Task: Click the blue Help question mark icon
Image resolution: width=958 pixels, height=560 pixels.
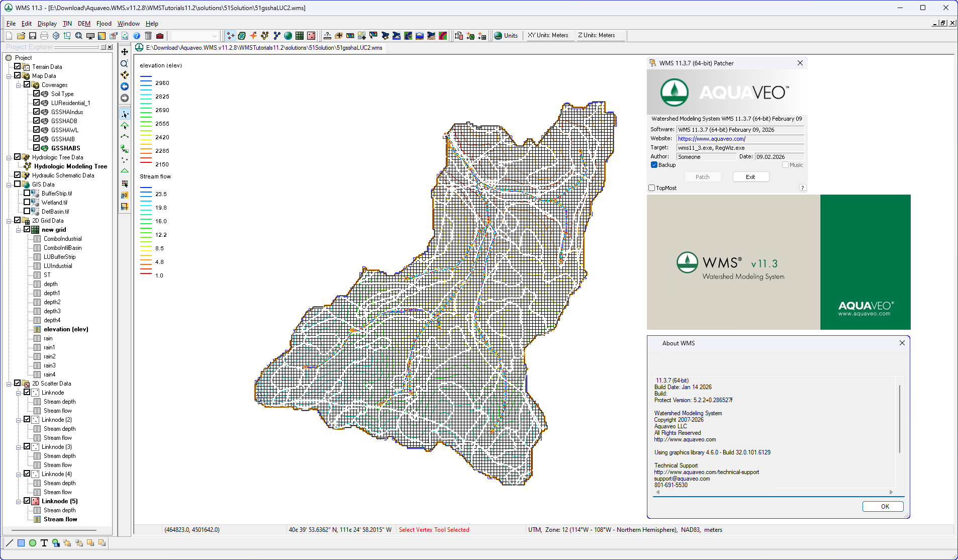Action: pos(137,36)
